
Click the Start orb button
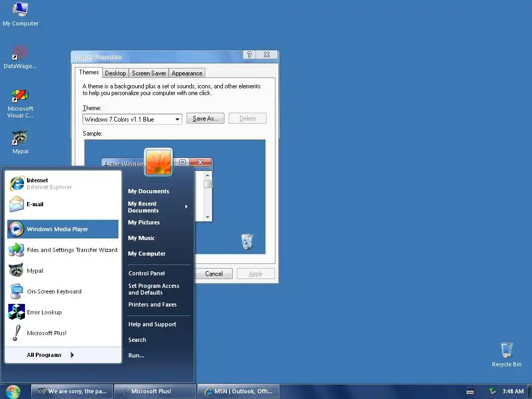click(13, 392)
